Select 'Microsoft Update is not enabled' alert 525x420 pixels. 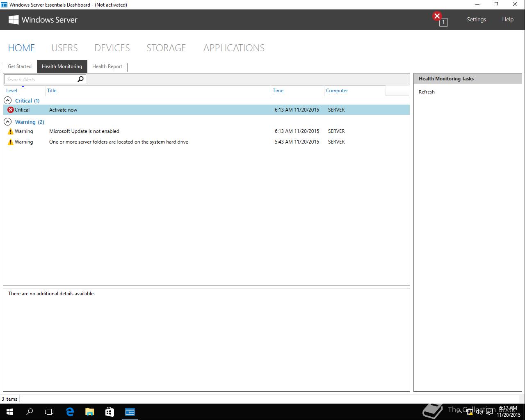(206, 131)
